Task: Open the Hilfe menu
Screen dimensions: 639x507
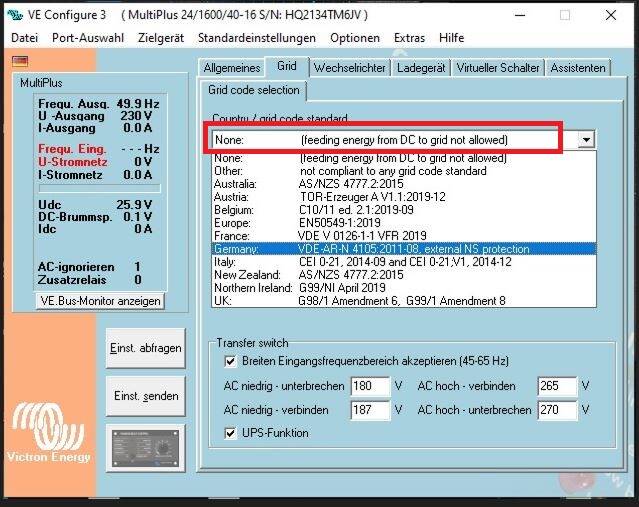Action: tap(452, 38)
